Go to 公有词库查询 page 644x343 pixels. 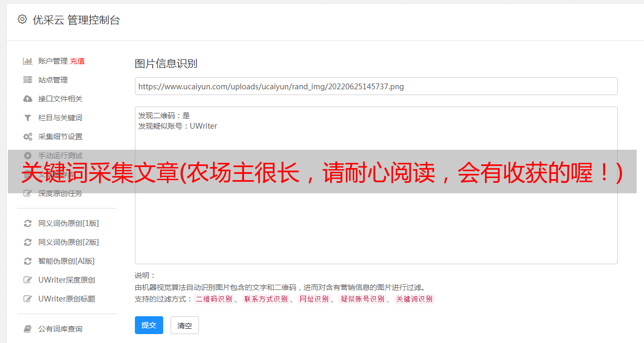point(60,329)
